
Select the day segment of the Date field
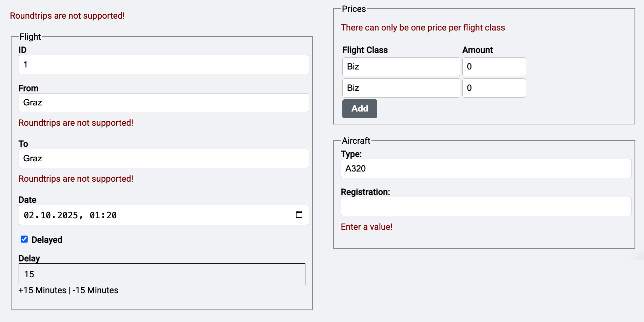[x=29, y=215]
